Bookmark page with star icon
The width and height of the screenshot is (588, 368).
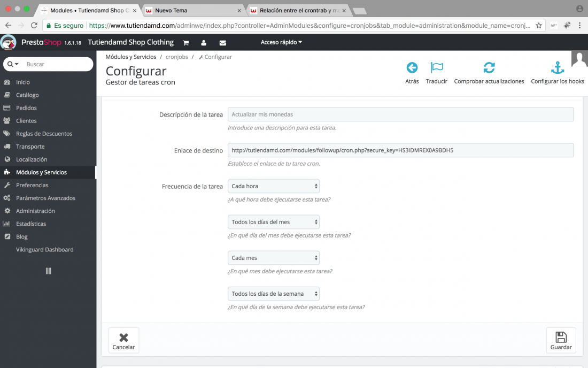click(539, 26)
